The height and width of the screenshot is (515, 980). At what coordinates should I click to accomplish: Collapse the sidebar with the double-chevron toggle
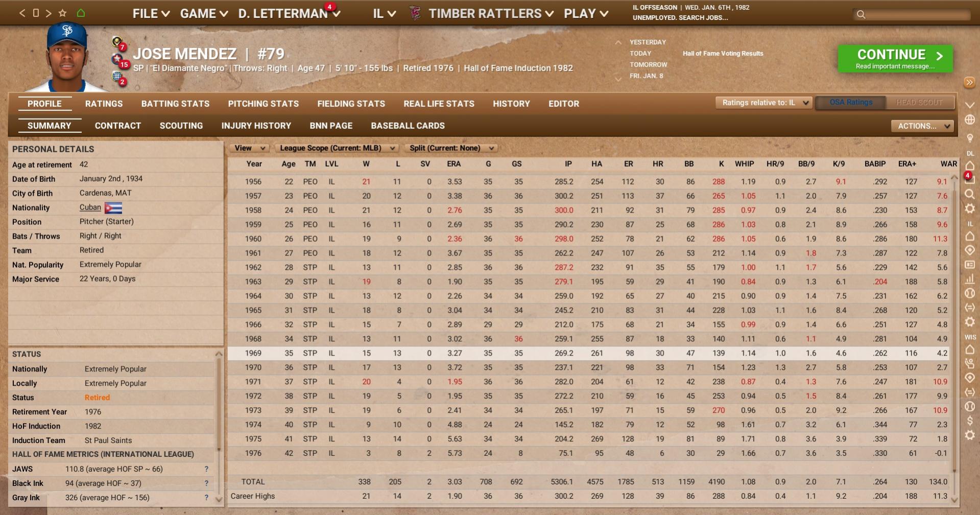pos(969,81)
